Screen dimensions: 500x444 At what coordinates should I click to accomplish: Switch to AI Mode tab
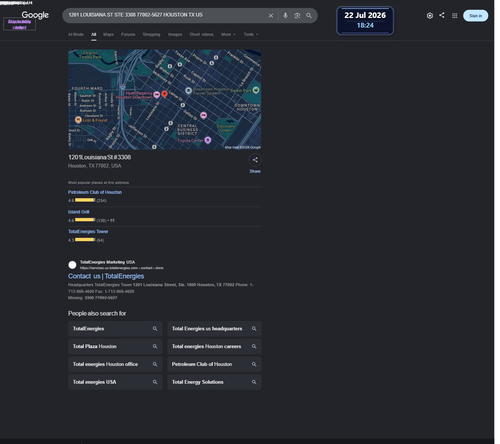click(x=76, y=34)
